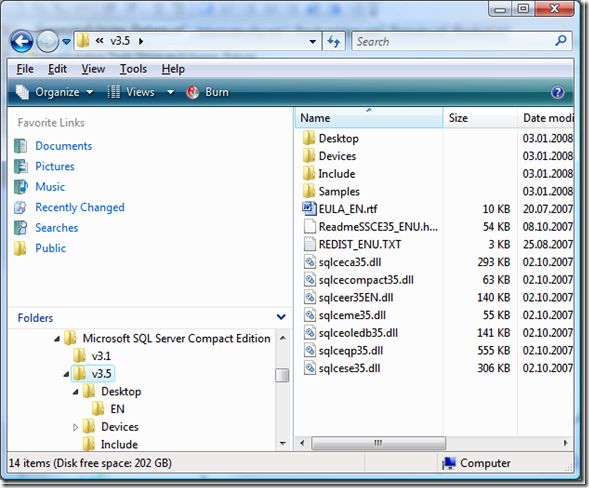Open the Recently Changed link
This screenshot has height=488, width=589.
pos(80,207)
